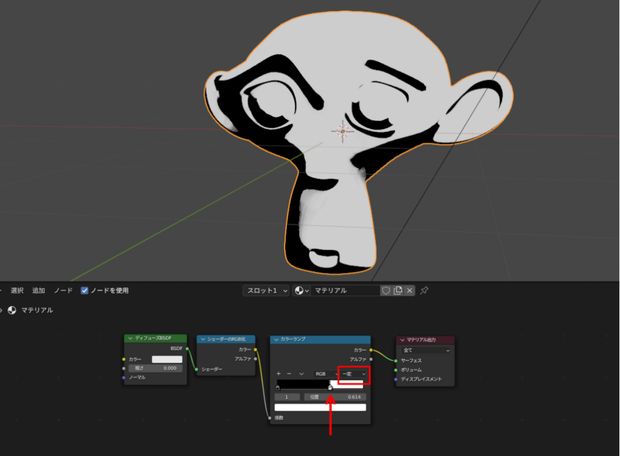Toggle the ノードを使用 checkbox
This screenshot has height=456, width=620.
point(84,291)
